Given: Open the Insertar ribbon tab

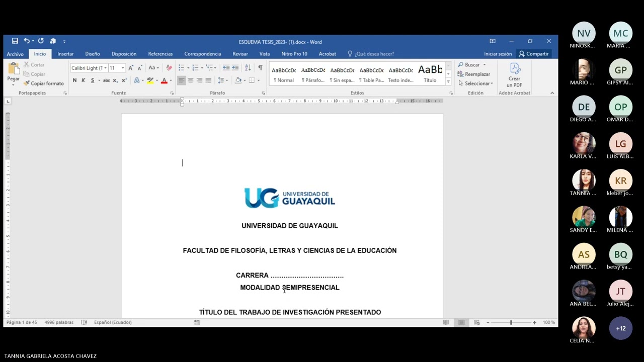Looking at the screenshot, I should point(65,54).
